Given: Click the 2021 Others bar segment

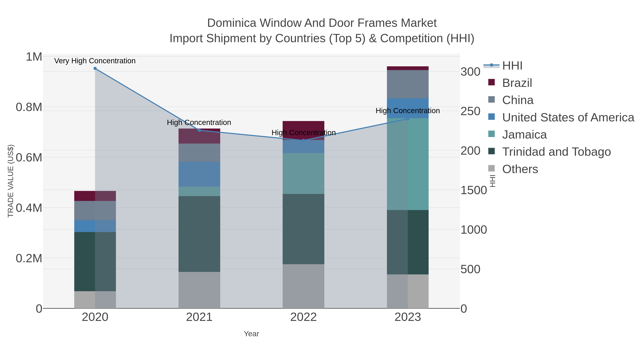Looking at the screenshot, I should [x=199, y=290].
